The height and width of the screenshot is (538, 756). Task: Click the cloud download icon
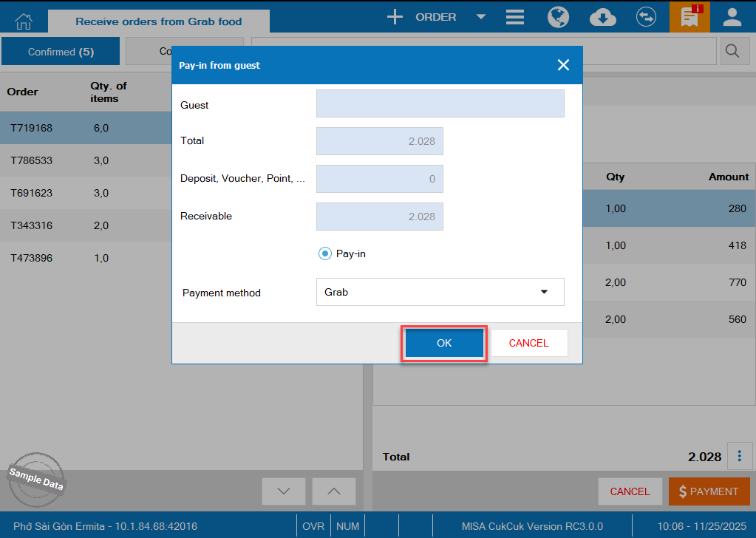(x=603, y=17)
